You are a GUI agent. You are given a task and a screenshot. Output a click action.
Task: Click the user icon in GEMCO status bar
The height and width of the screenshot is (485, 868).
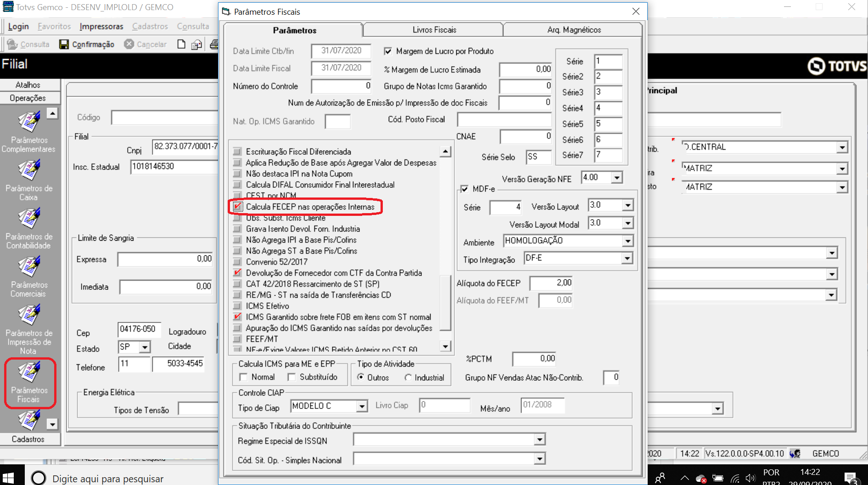pos(795,453)
